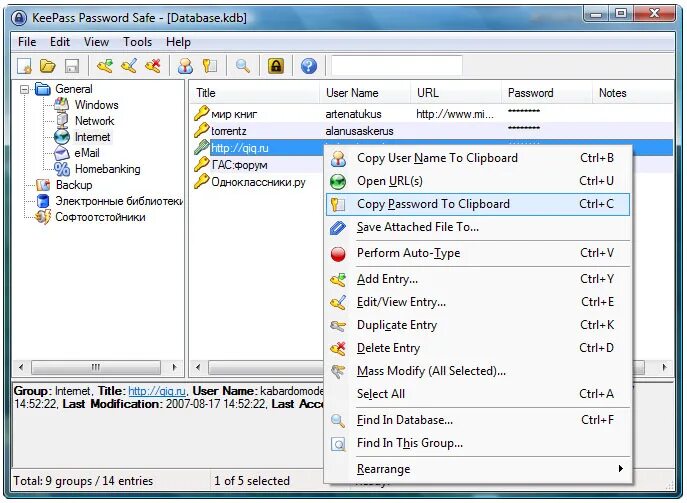Click the Copy User Name toolbar icon
The height and width of the screenshot is (503, 687).
186,66
